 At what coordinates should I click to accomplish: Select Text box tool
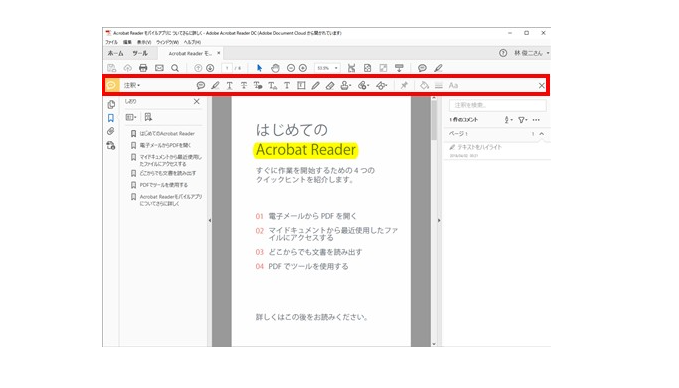tap(301, 85)
